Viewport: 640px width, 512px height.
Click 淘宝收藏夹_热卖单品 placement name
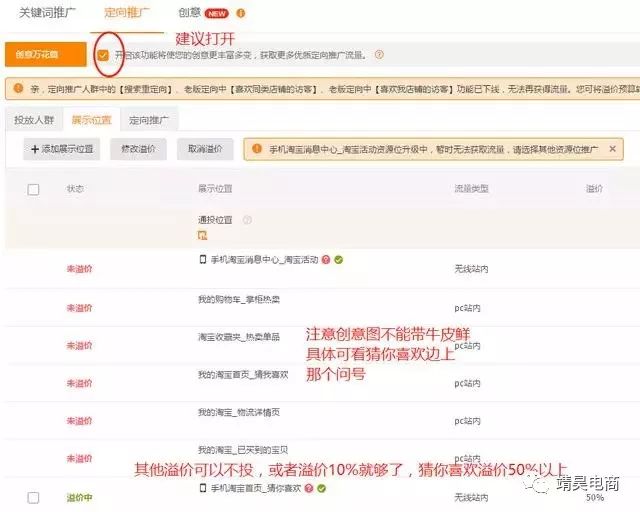tap(239, 337)
